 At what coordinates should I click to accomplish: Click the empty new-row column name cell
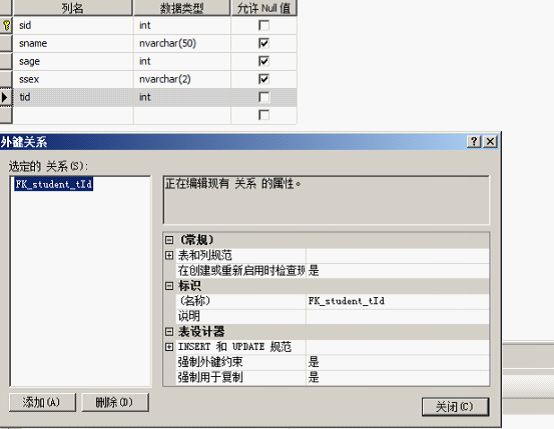coord(73,115)
